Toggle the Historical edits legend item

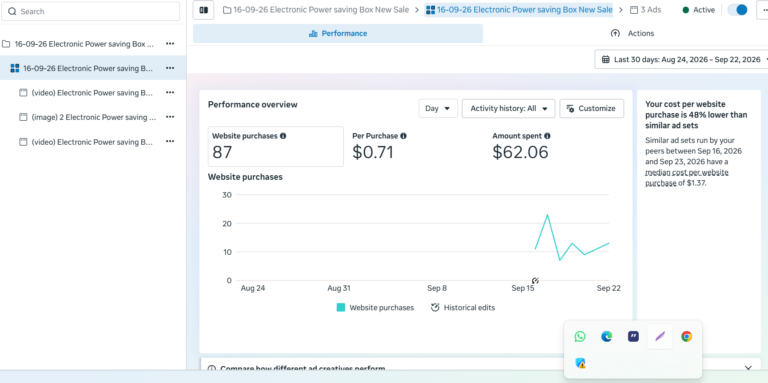coord(463,308)
